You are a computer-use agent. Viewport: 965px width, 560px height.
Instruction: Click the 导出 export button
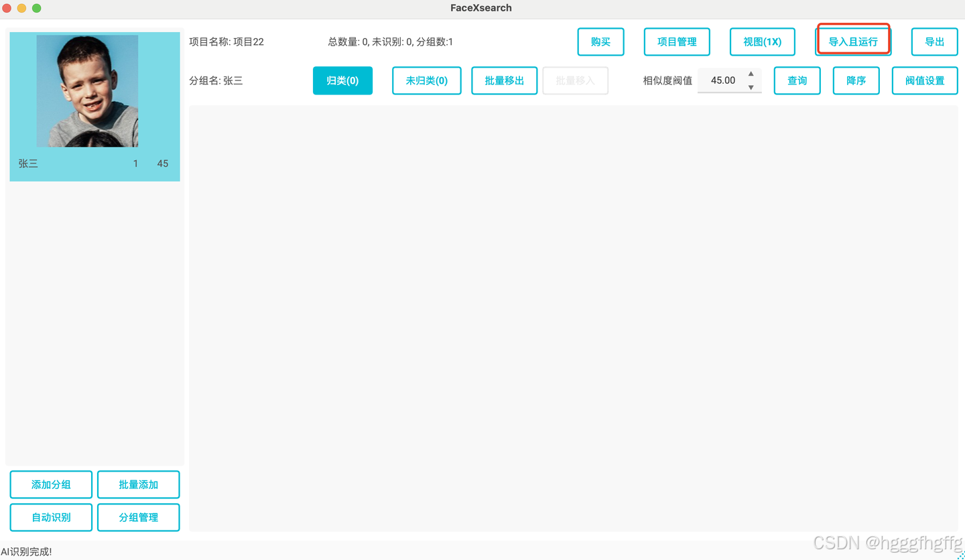(934, 42)
